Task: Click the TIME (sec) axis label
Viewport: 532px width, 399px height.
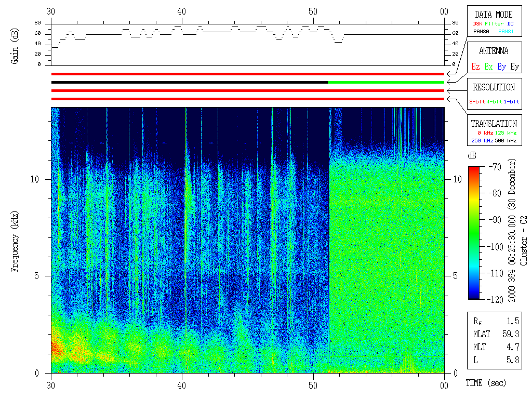Action: [486, 383]
